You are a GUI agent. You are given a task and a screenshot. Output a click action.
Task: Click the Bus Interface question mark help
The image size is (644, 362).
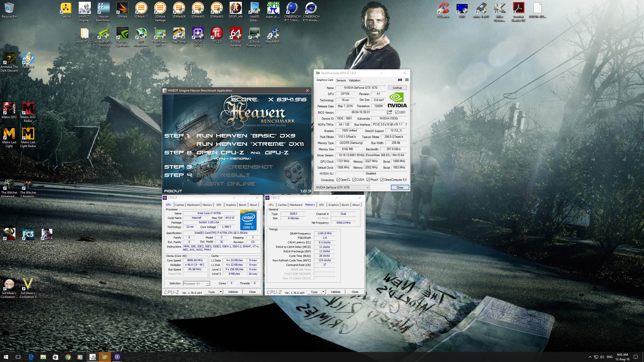406,124
